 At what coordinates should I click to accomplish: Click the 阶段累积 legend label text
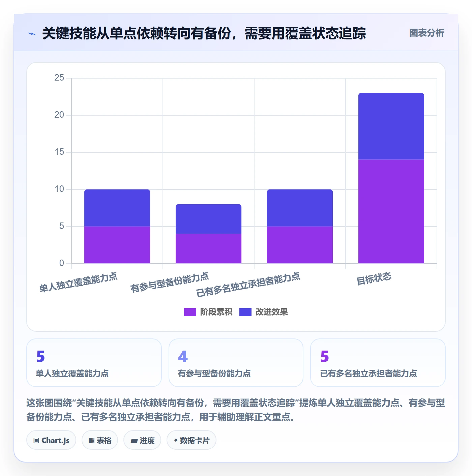coord(216,312)
